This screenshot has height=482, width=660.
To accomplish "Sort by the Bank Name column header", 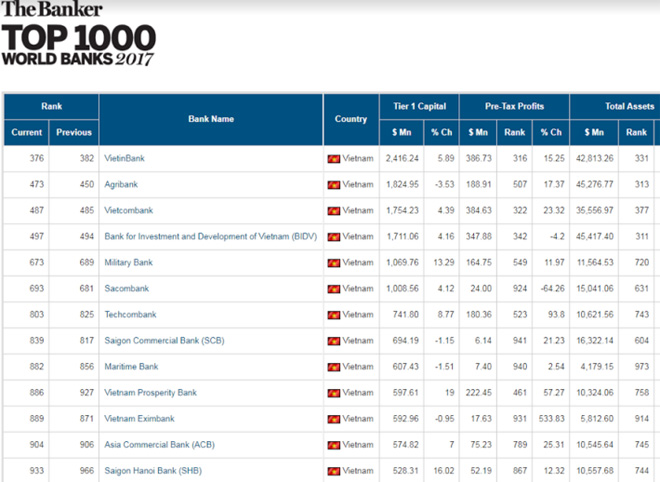I will tap(211, 120).
